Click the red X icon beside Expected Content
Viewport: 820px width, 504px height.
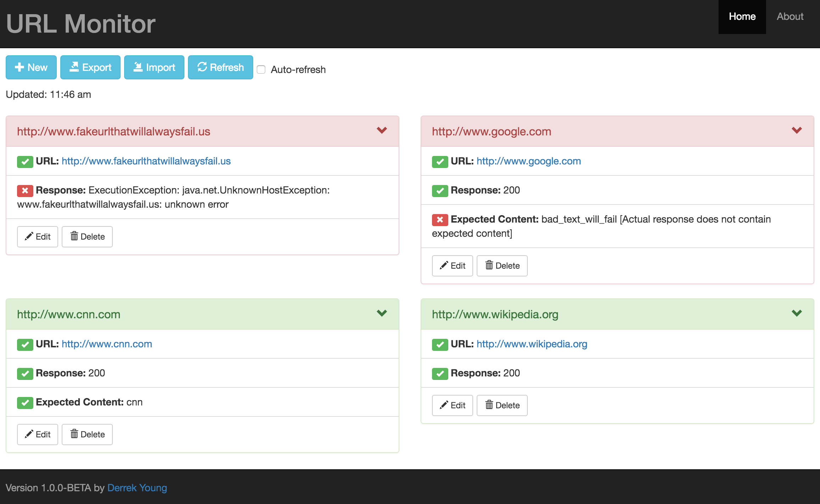[440, 220]
